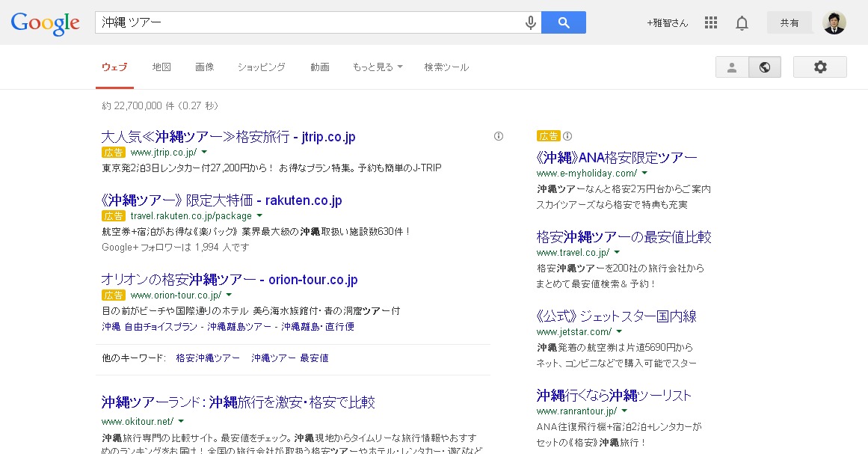868x454 pixels.
Task: Expand dropdown arrow next to www.ranrantour.jp/
Action: click(624, 411)
